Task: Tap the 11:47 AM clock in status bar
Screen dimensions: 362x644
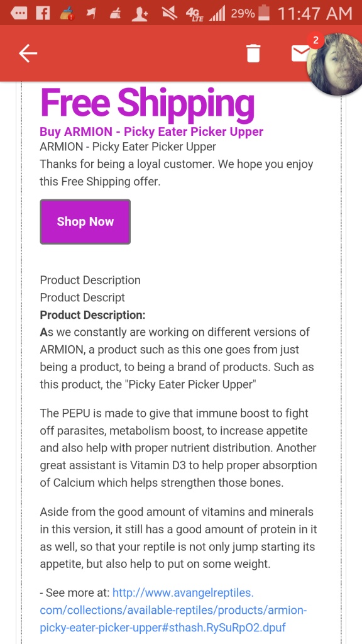Action: point(315,14)
